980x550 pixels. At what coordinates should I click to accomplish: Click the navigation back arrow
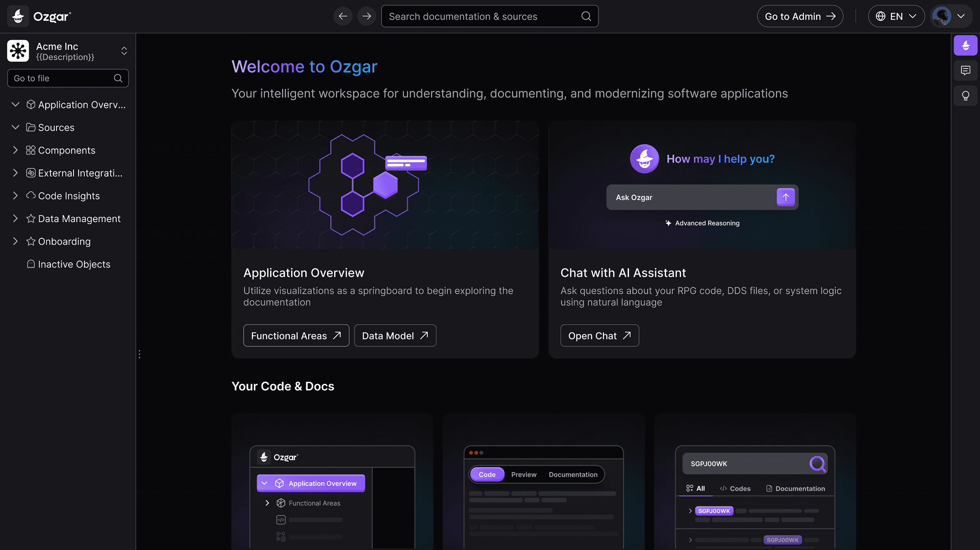pyautogui.click(x=343, y=16)
